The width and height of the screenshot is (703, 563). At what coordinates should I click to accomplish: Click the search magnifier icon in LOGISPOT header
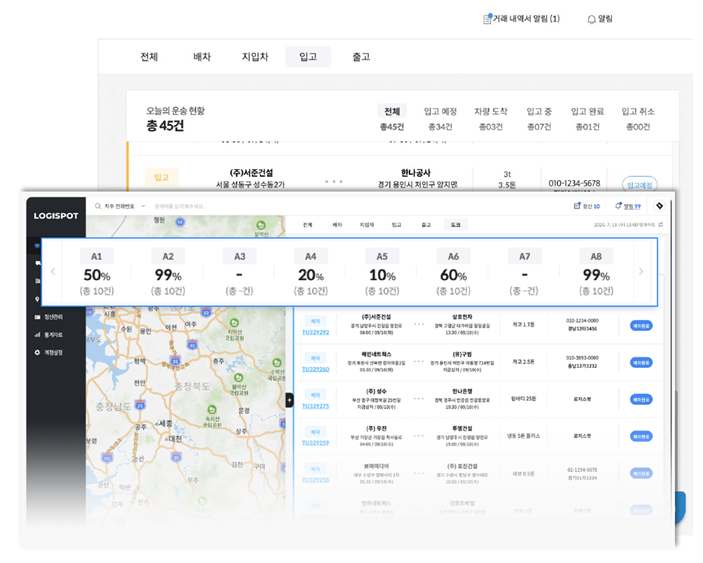point(98,206)
